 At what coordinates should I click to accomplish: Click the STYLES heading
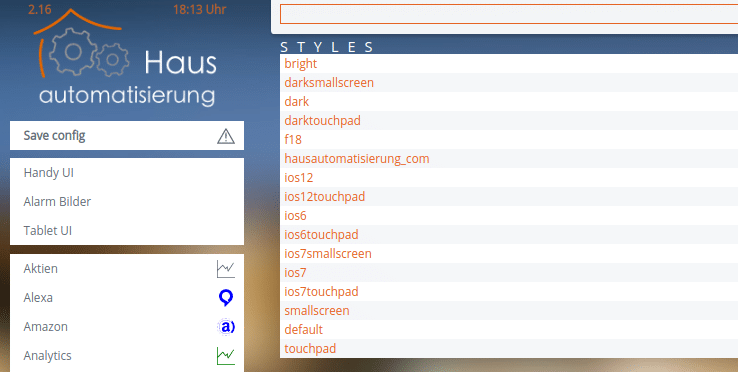pos(327,47)
